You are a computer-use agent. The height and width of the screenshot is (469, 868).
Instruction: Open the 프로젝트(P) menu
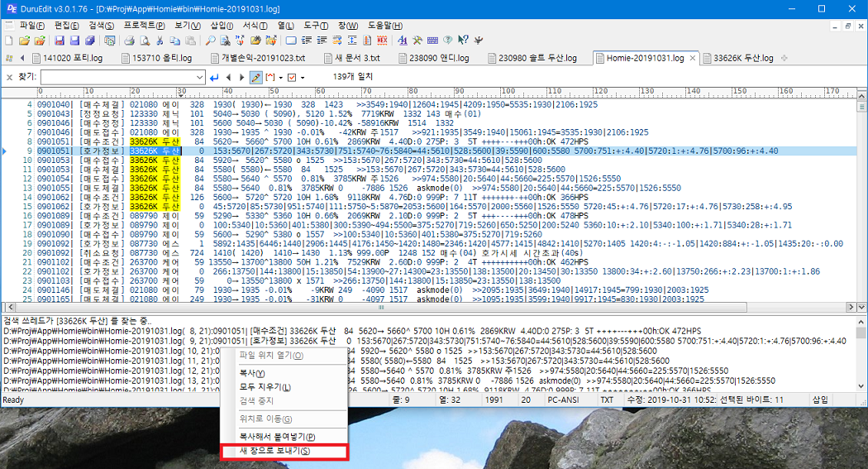[x=144, y=26]
